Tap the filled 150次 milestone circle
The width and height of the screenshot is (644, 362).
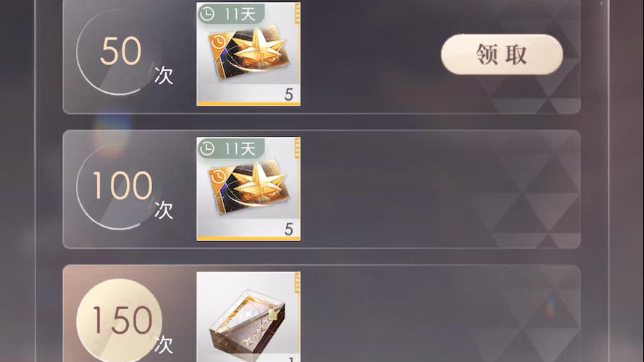(119, 321)
